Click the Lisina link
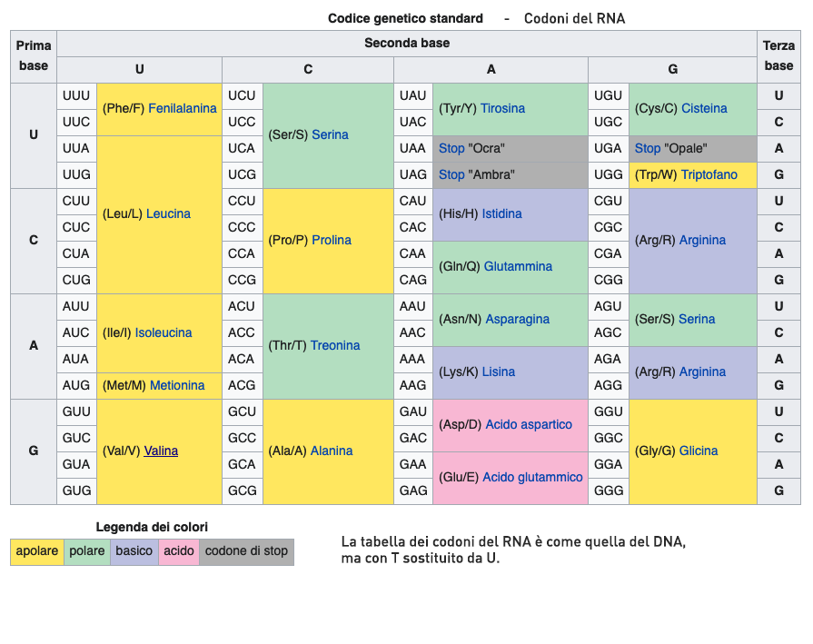Screen dimensions: 813x644 pos(499,372)
